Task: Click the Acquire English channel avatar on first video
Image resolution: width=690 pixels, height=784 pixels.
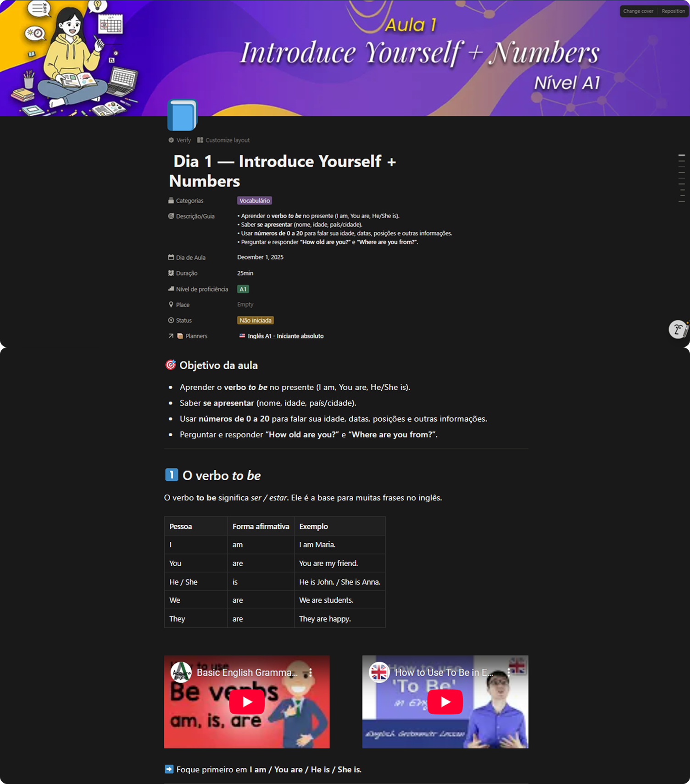Action: pos(181,673)
